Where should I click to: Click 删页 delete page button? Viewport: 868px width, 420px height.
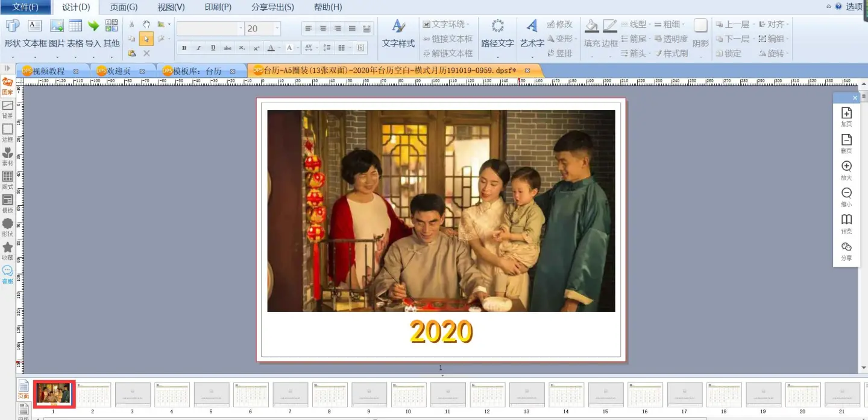click(x=846, y=144)
